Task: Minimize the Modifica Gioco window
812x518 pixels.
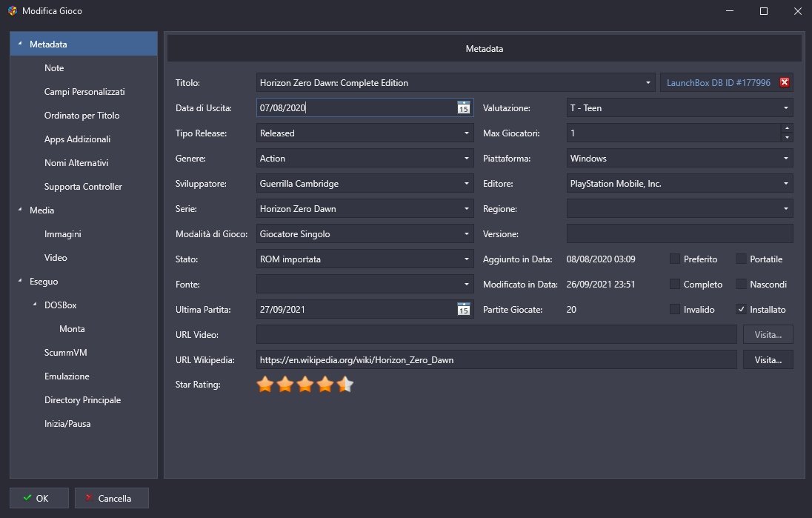Action: 730,11
